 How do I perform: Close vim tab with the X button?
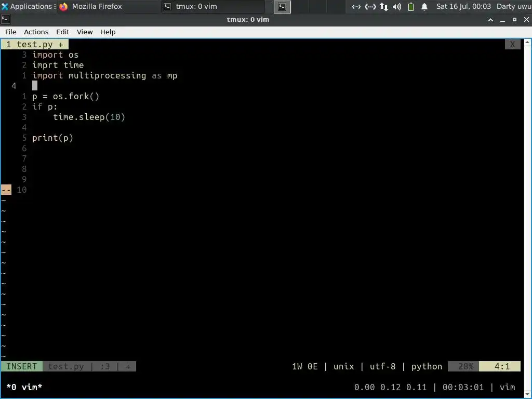513,45
